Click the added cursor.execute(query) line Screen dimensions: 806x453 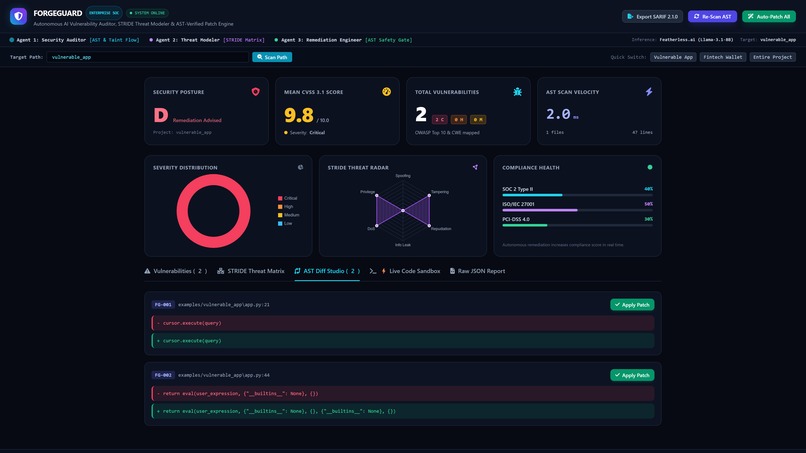(x=403, y=340)
